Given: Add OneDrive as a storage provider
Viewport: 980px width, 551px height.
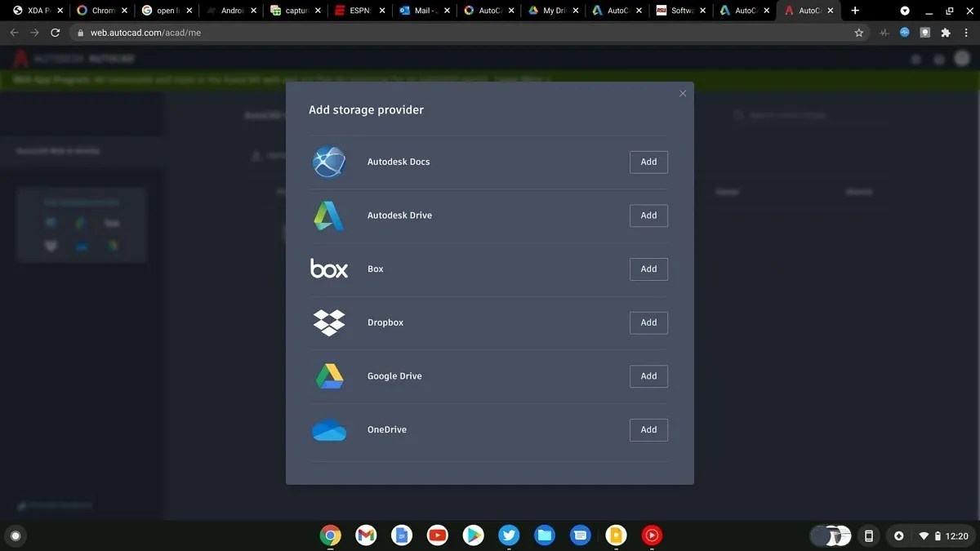Looking at the screenshot, I should coord(648,429).
